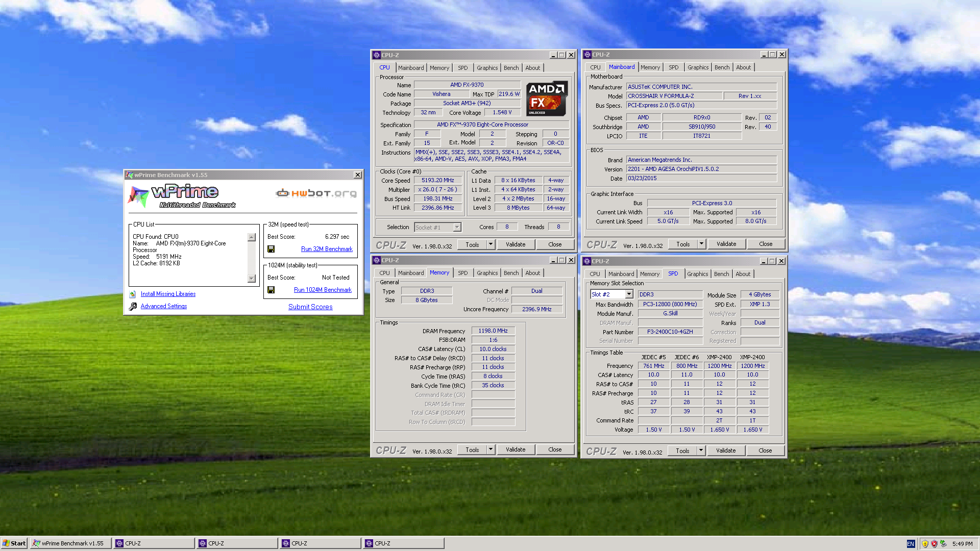Click Run 32M Benchmark link

[327, 249]
